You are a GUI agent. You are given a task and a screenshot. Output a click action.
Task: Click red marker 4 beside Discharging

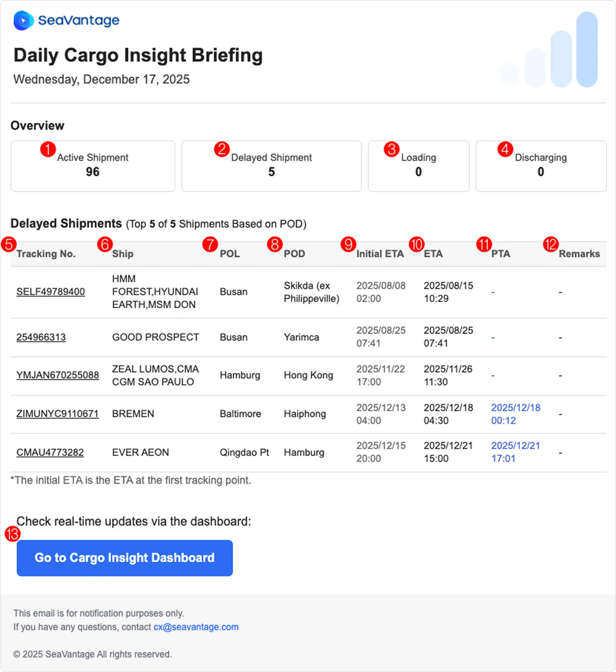505,149
